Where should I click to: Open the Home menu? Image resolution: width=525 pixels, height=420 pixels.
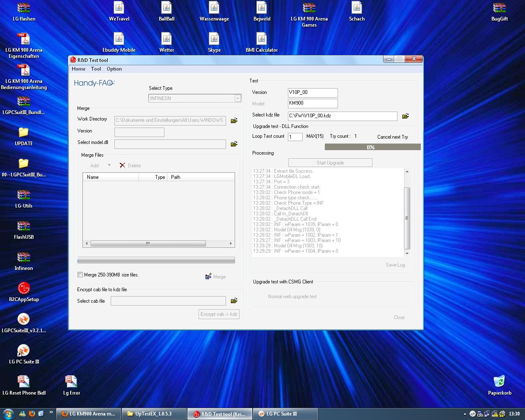78,69
